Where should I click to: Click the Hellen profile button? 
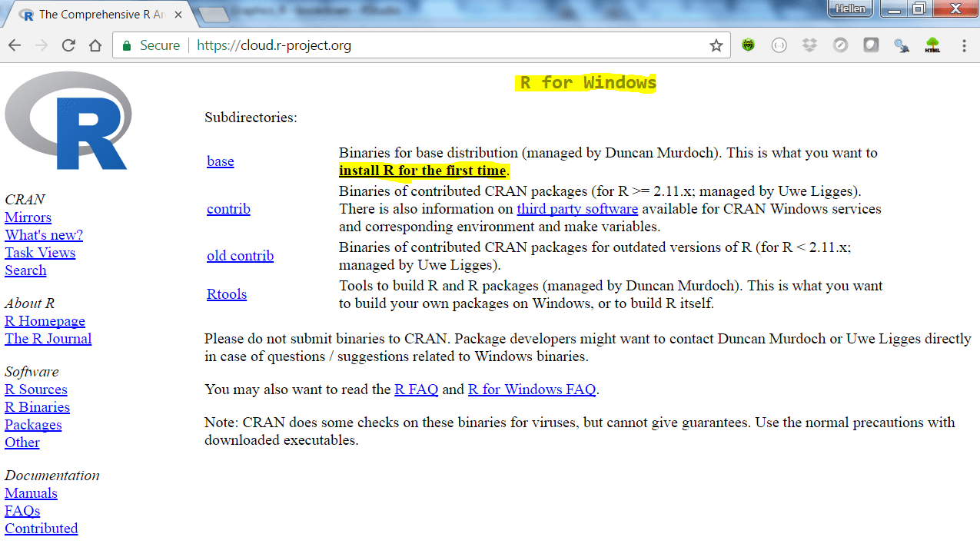[851, 8]
